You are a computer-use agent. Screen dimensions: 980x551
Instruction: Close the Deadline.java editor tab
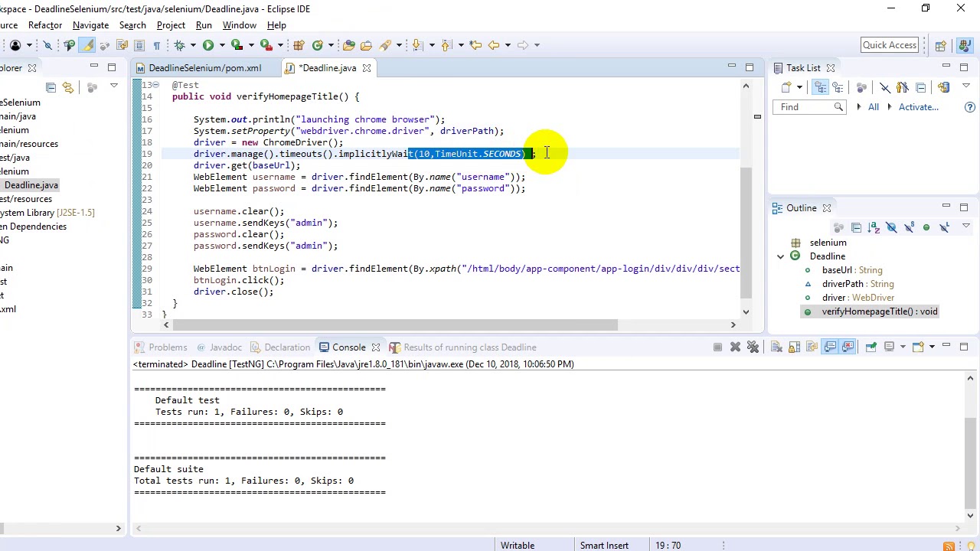click(x=367, y=68)
